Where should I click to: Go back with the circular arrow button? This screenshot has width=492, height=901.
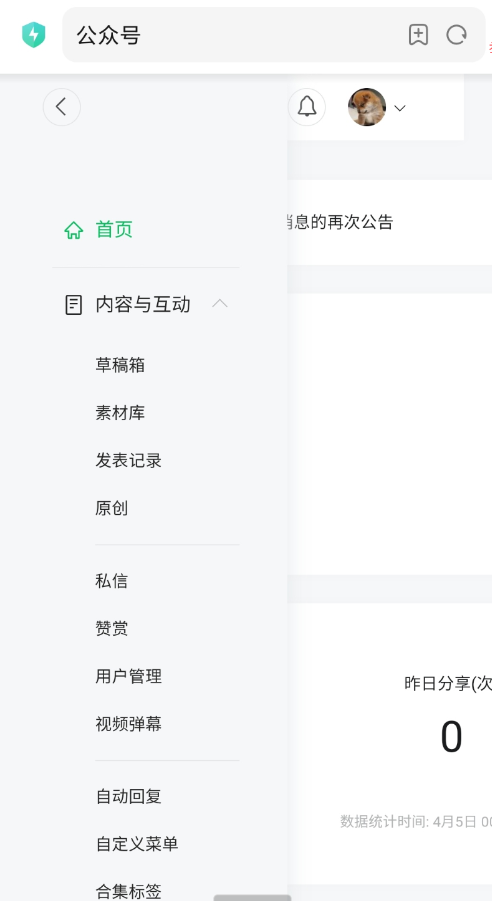tap(62, 107)
